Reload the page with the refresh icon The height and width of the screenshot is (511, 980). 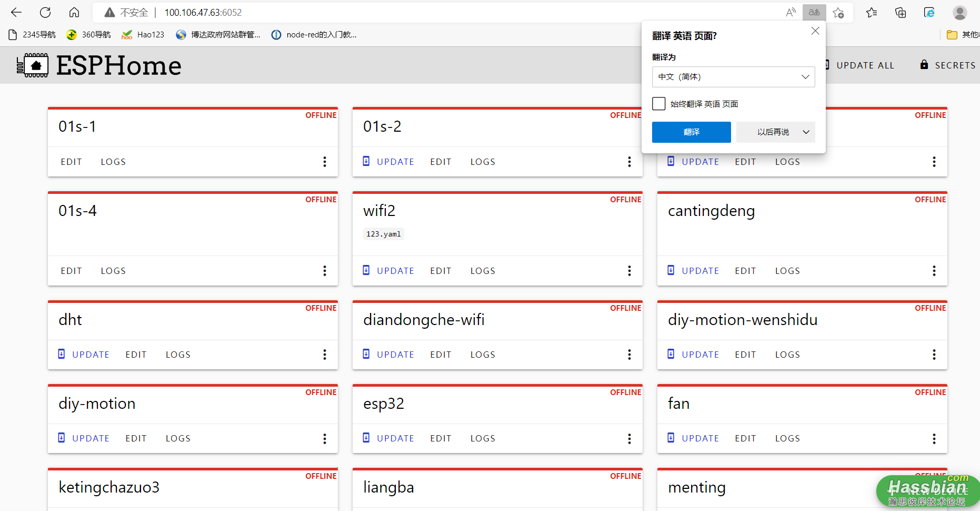click(x=45, y=12)
